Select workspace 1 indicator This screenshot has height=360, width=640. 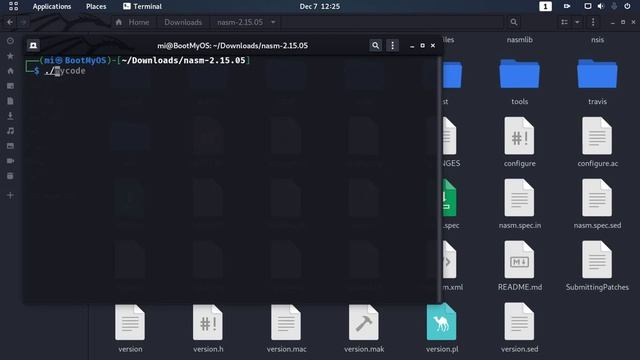point(545,7)
